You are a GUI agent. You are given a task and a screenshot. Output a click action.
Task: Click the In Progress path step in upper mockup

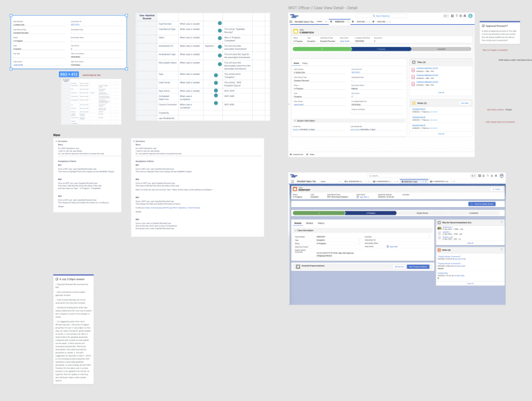pos(381,49)
